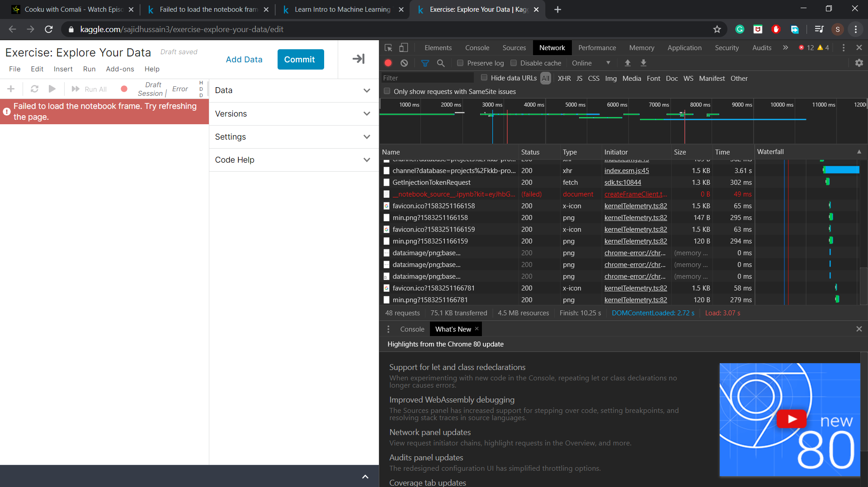
Task: Open network search magnifier icon
Action: pos(441,63)
